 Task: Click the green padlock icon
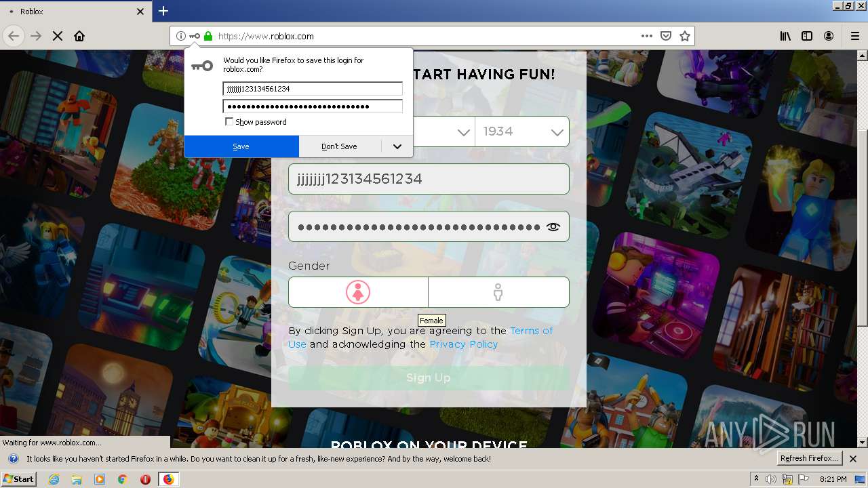pos(208,36)
